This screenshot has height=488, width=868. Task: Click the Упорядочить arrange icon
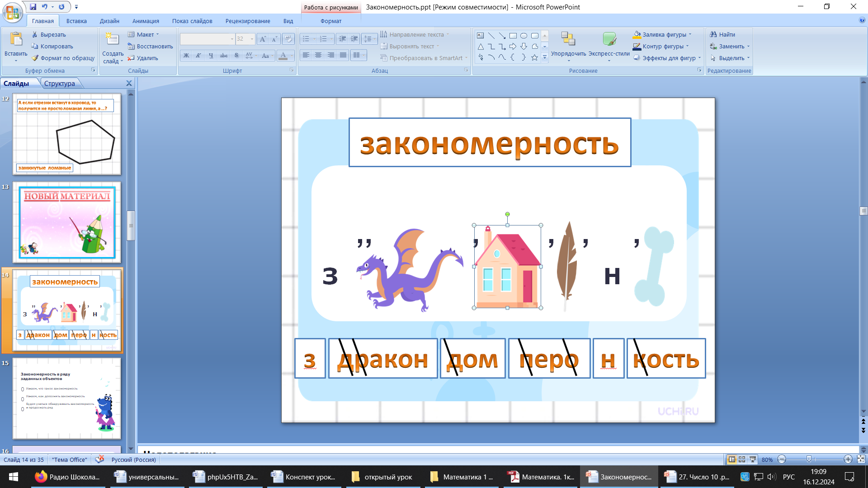click(568, 39)
